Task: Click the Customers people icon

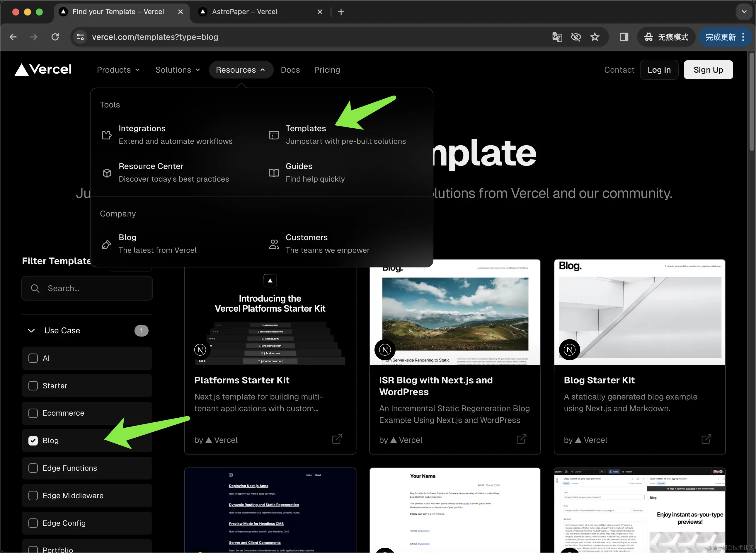Action: pos(274,244)
